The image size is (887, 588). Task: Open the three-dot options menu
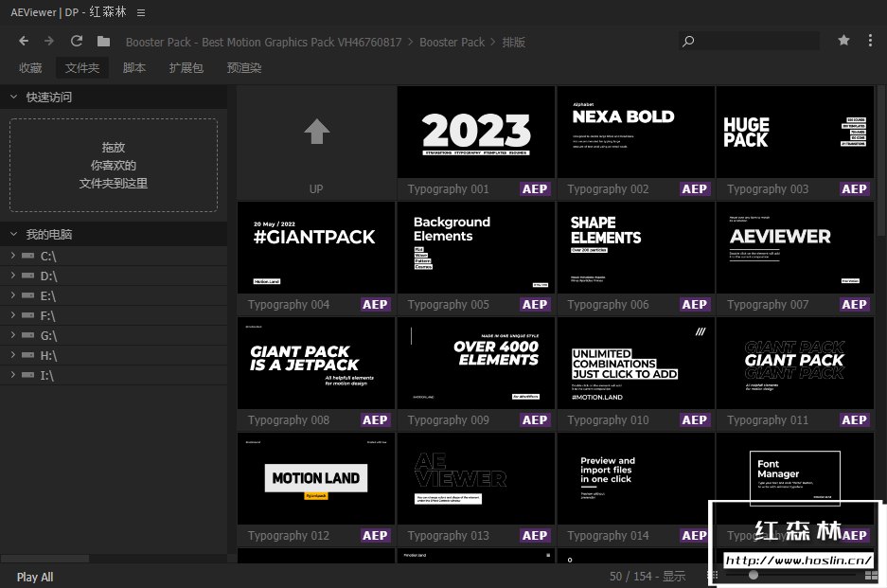870,40
